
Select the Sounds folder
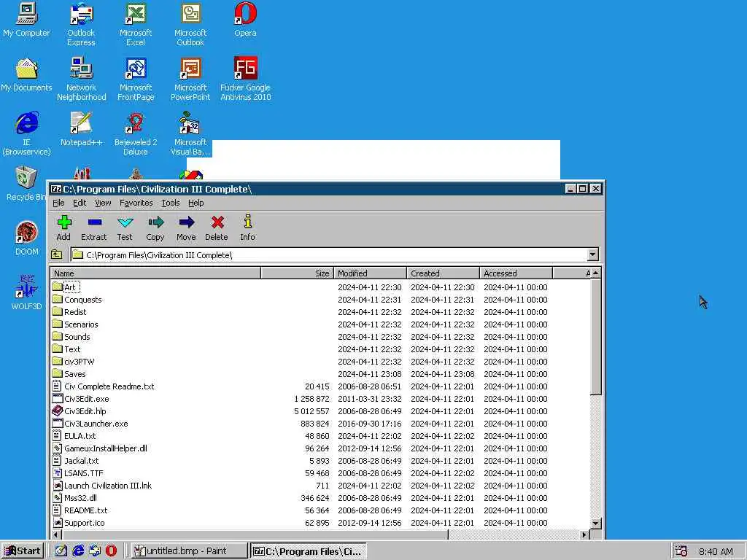coord(71,337)
